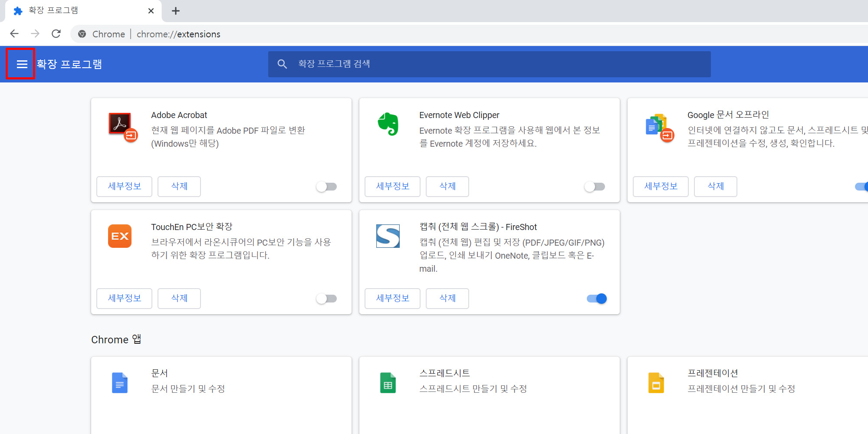The width and height of the screenshot is (868, 434).
Task: Click the forward navigation arrow
Action: (35, 34)
